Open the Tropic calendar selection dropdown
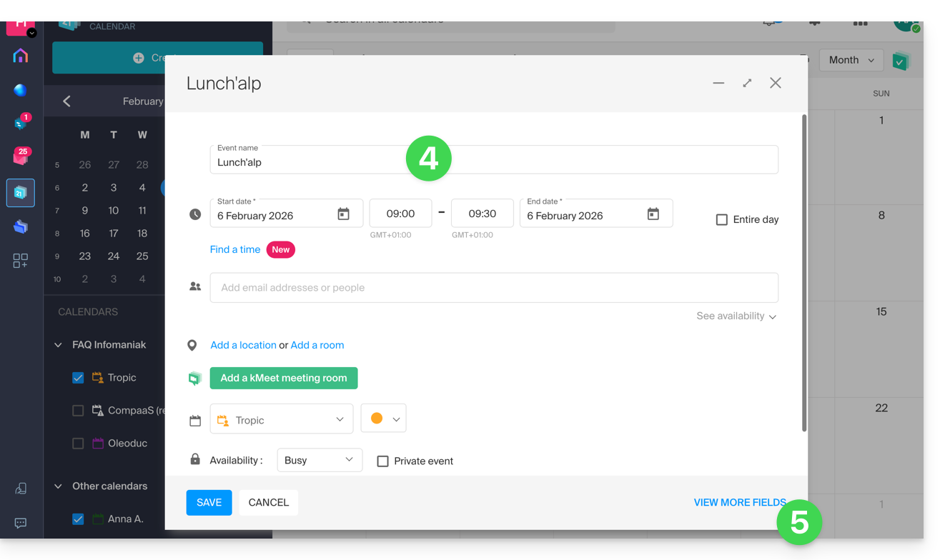The image size is (945, 560). coord(282,419)
